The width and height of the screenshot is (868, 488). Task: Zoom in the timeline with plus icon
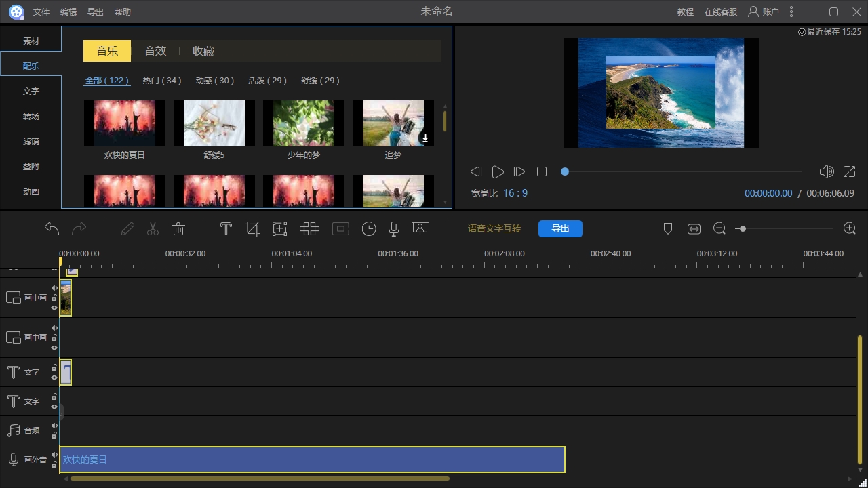[850, 228]
